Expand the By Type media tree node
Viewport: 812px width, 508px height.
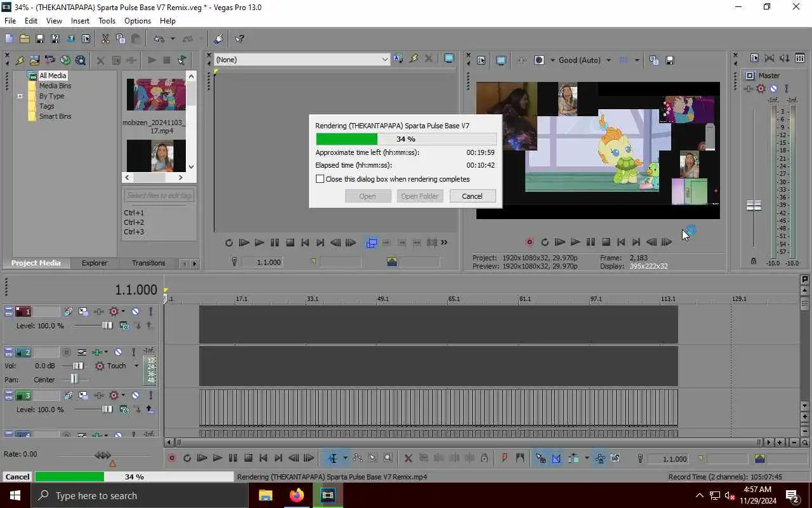20,97
